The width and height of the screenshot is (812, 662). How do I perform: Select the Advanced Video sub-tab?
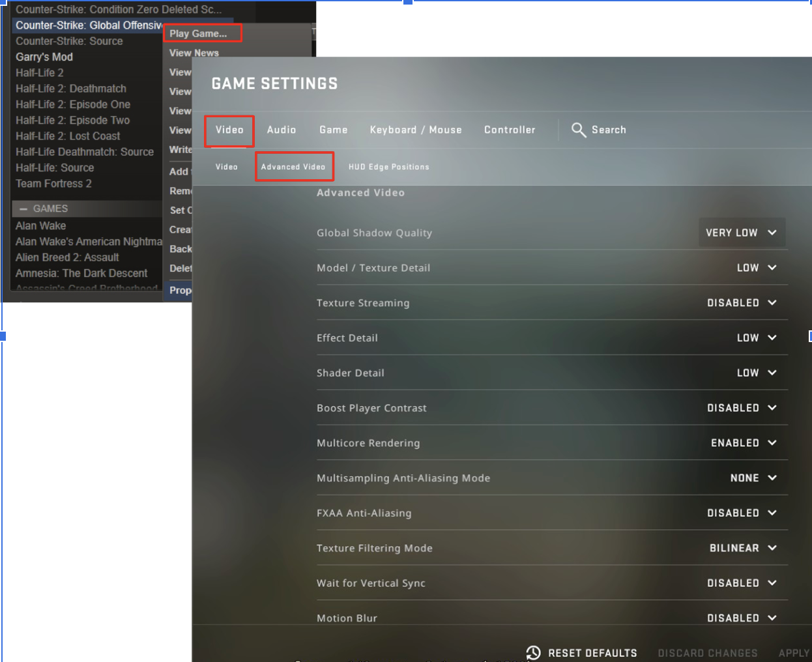[293, 167]
